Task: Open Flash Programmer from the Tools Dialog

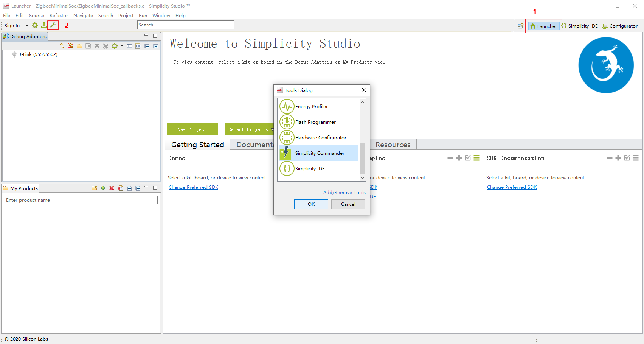Action: click(315, 122)
